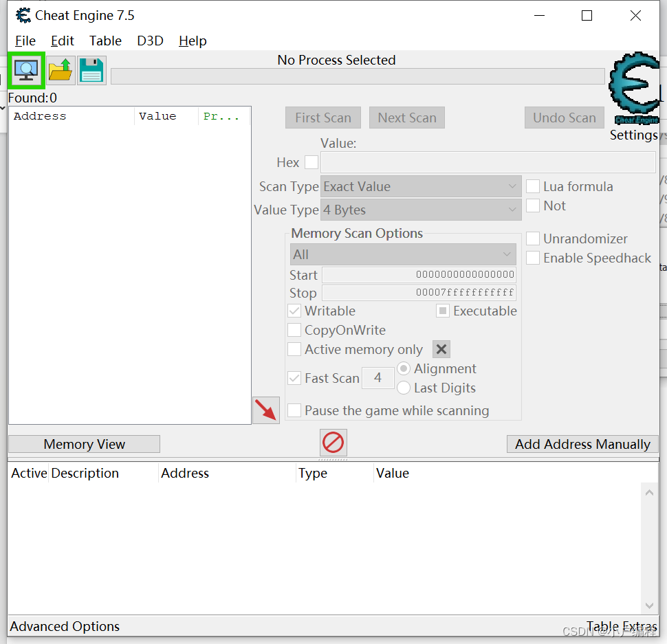Disable the Writable memory checkbox
Viewport: 667px width, 644px height.
pyautogui.click(x=294, y=311)
